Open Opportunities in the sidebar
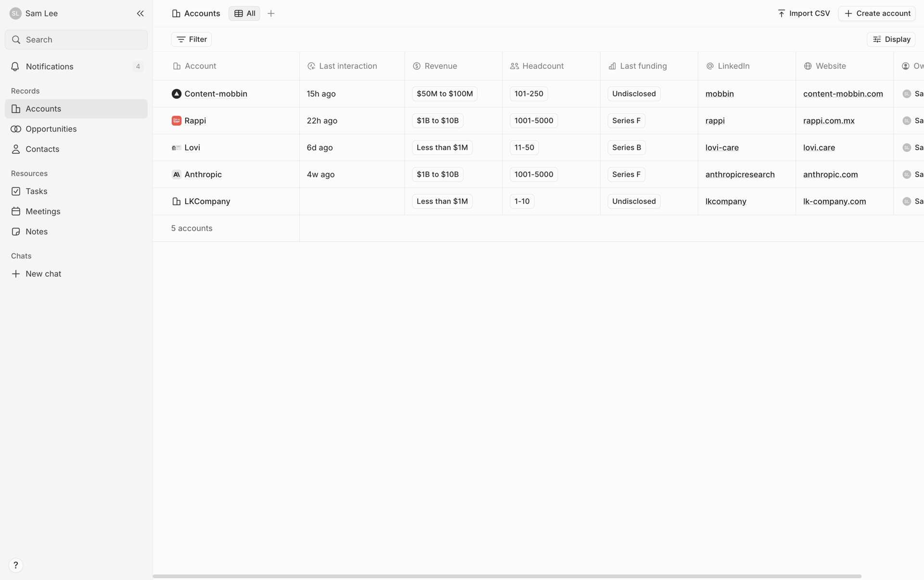 click(x=76, y=129)
